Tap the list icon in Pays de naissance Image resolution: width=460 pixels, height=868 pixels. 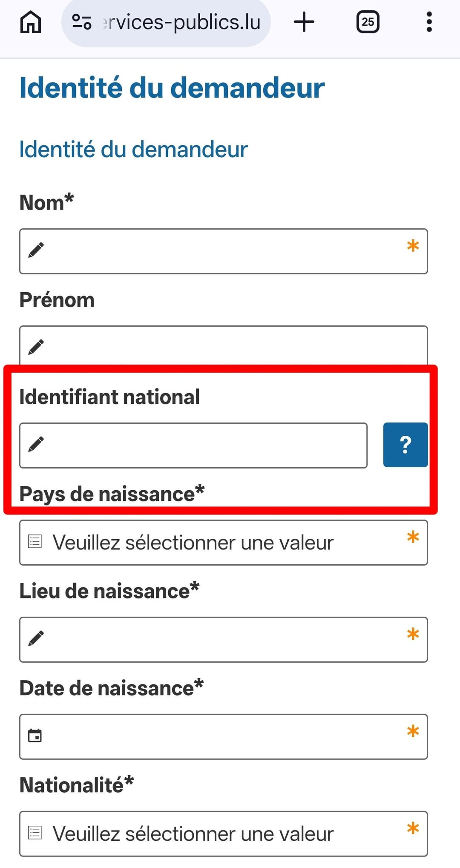pyautogui.click(x=35, y=541)
